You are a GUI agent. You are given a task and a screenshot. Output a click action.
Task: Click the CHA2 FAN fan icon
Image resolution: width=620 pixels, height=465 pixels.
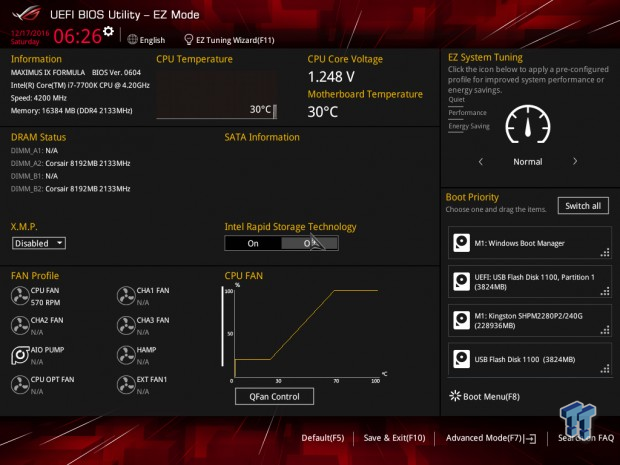pyautogui.click(x=20, y=325)
